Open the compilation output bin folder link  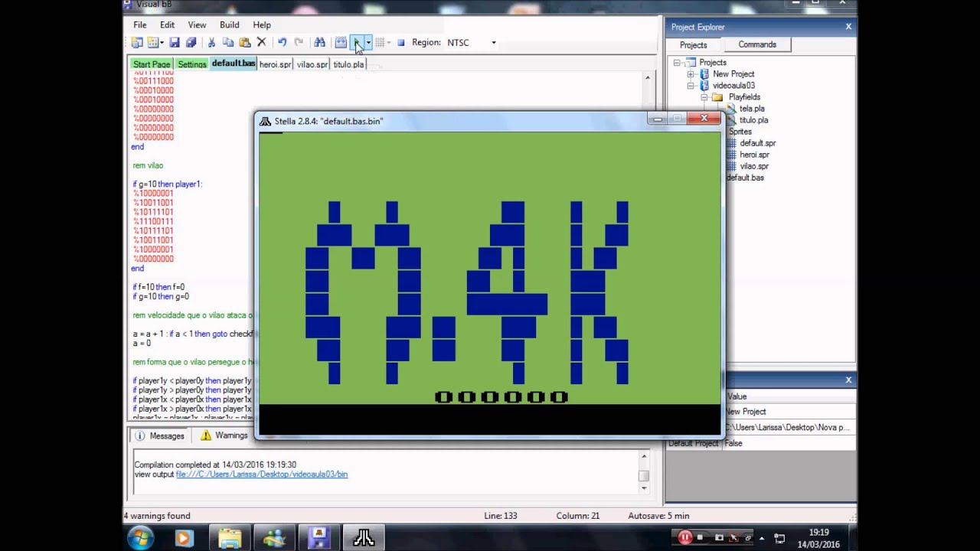point(262,474)
